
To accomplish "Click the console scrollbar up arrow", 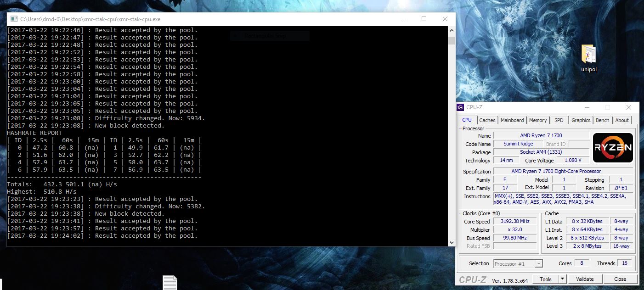I will pyautogui.click(x=452, y=30).
